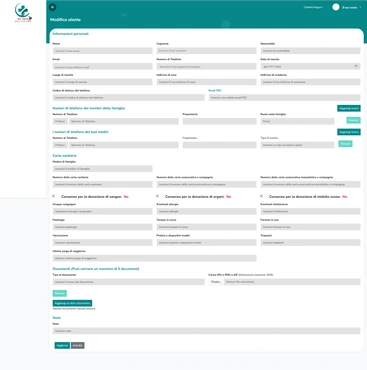Focus the Tipo di documento field
Screen dimensions: 367x370
coord(128,282)
